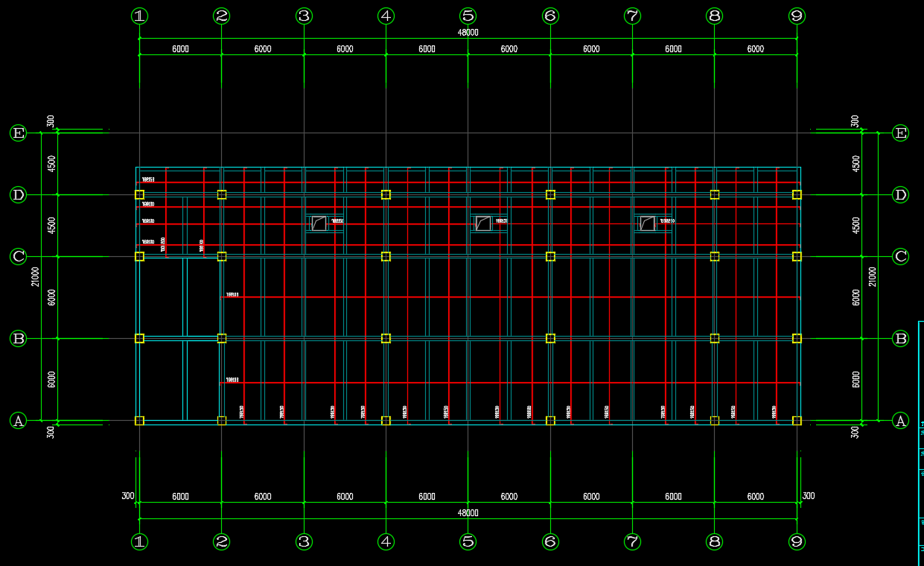Click grid bubble A on right side
The image size is (924, 566).
(900, 421)
